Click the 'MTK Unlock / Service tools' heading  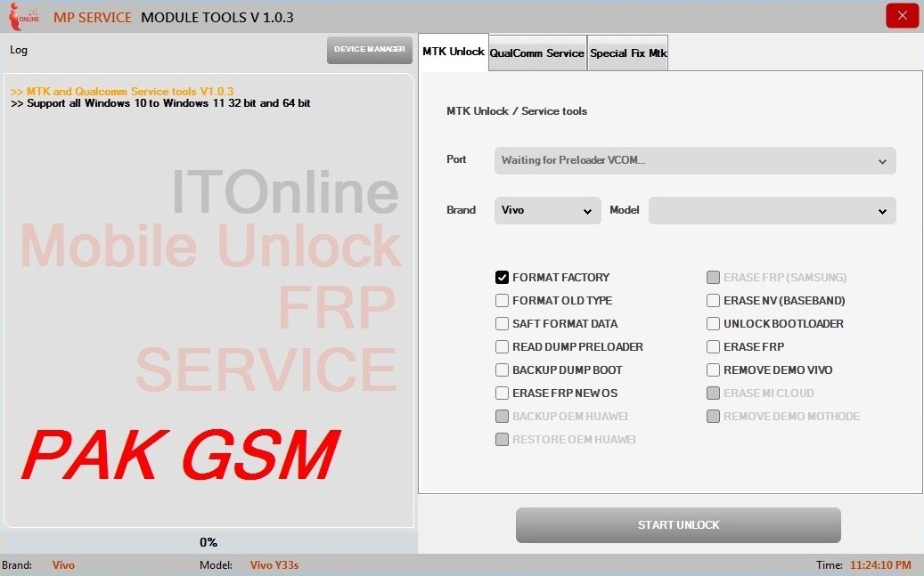(x=517, y=110)
